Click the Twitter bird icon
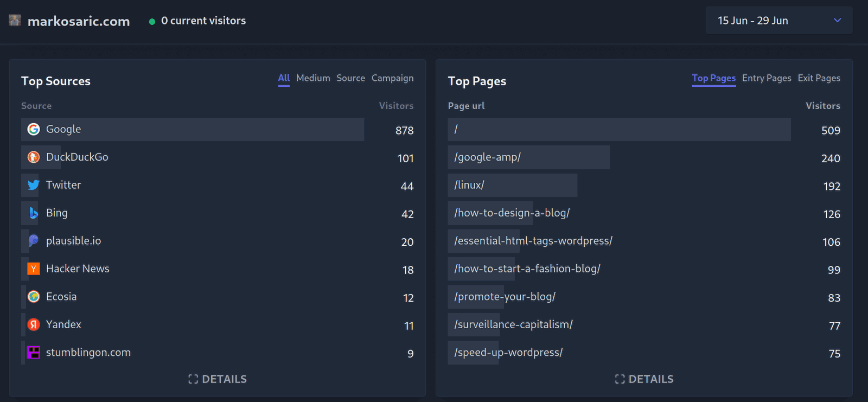 coord(34,185)
